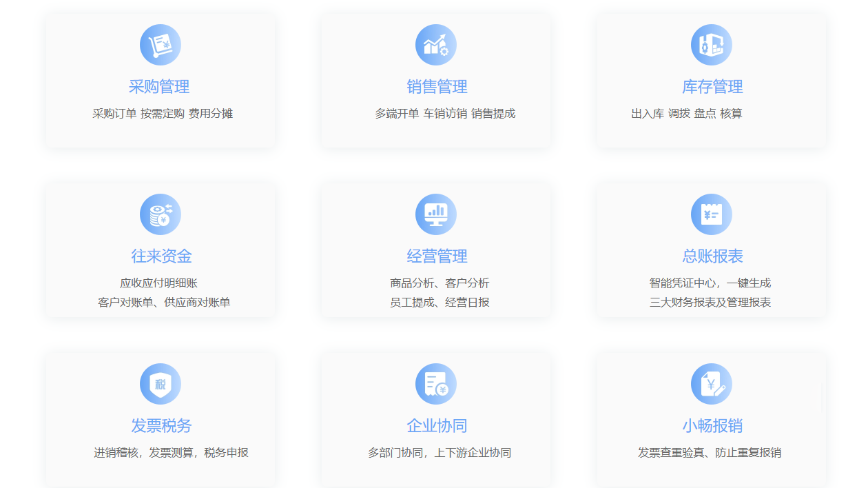Screen dimensions: 868x488
Task: Open the 采购管理 title link
Action: pos(159,87)
